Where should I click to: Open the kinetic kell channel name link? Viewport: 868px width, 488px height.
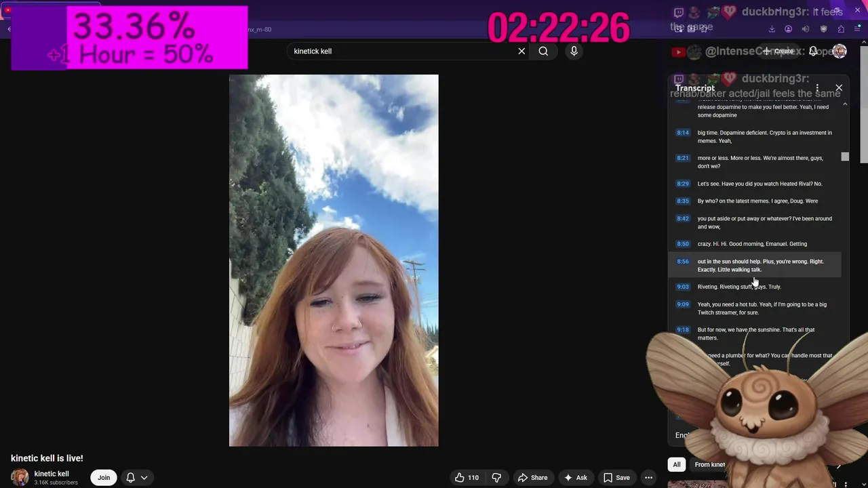point(52,474)
